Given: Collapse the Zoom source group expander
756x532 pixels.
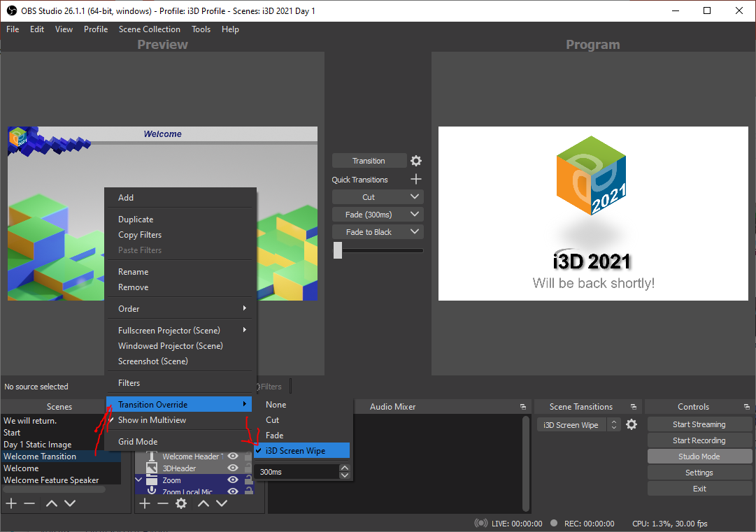Looking at the screenshot, I should [x=138, y=480].
